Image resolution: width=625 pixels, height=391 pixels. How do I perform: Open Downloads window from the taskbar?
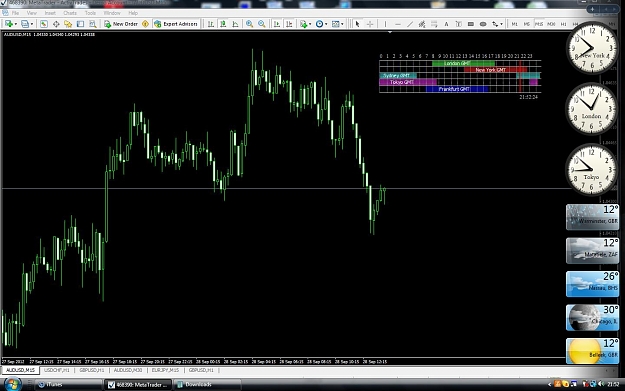click(207, 385)
